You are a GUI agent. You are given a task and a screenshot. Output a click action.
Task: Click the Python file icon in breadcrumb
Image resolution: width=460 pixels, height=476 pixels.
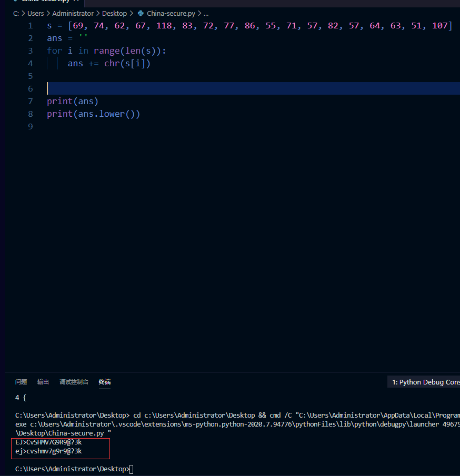tap(141, 13)
